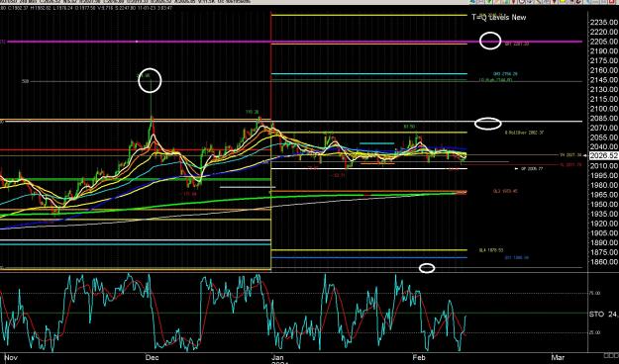Click the 2055.00 price axis label
This screenshot has width=619, height=364.
[604, 137]
